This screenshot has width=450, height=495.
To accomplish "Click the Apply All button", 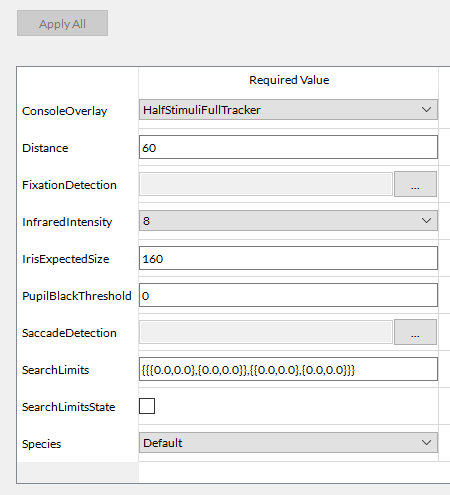I will pos(62,23).
